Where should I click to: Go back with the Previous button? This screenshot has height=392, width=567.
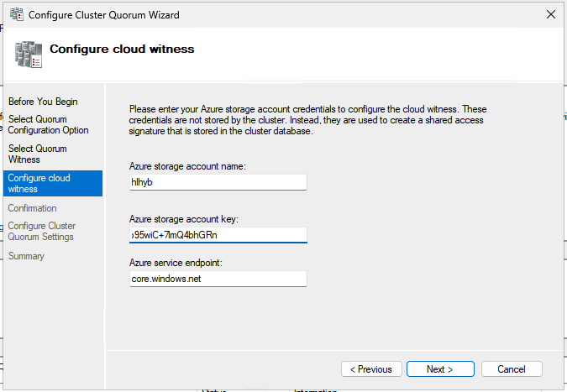point(370,369)
